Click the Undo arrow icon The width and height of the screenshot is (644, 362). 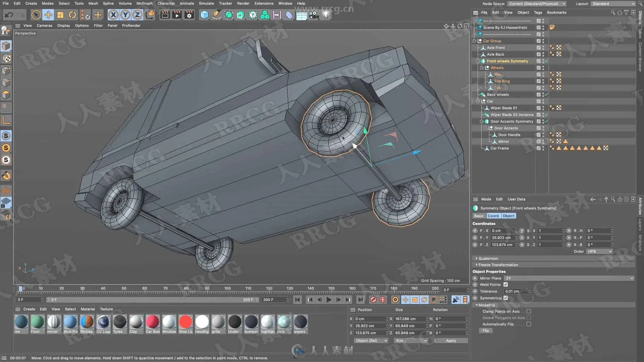tap(9, 15)
